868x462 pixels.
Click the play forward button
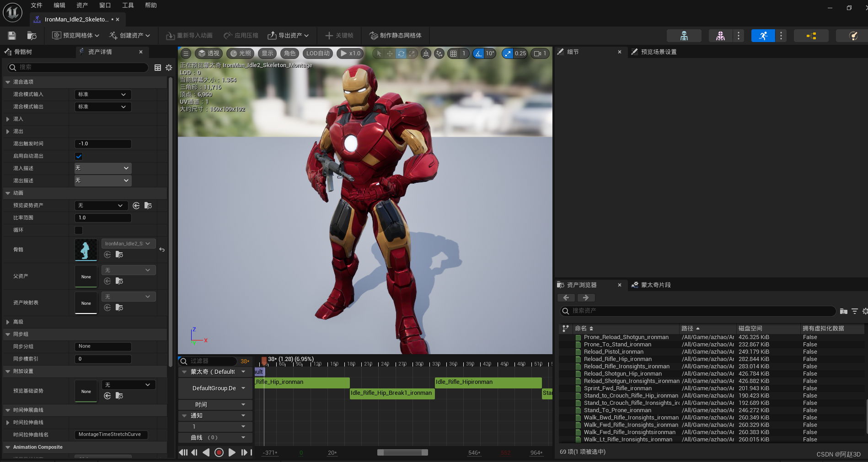(x=232, y=452)
